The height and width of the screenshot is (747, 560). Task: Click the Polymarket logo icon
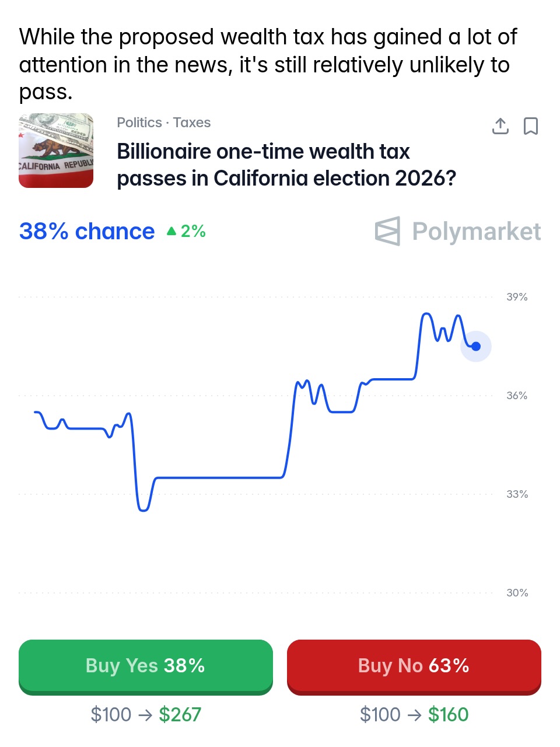click(388, 231)
